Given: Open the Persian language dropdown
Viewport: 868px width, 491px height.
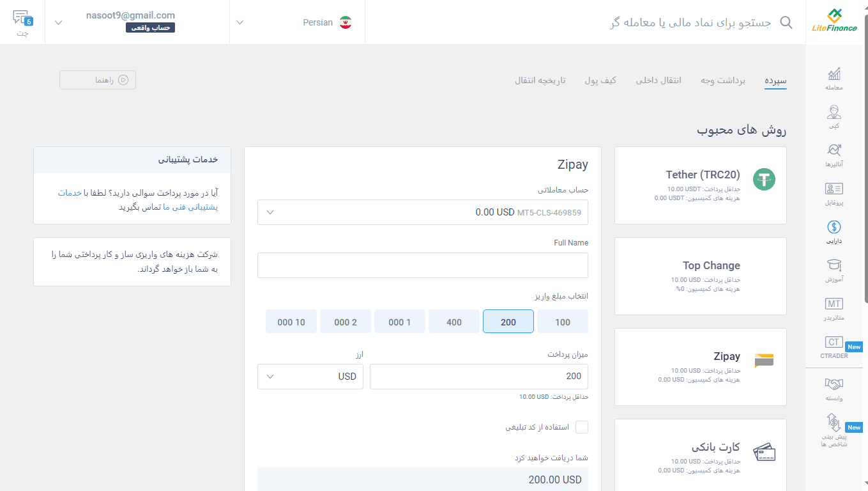Looking at the screenshot, I should pyautogui.click(x=297, y=22).
